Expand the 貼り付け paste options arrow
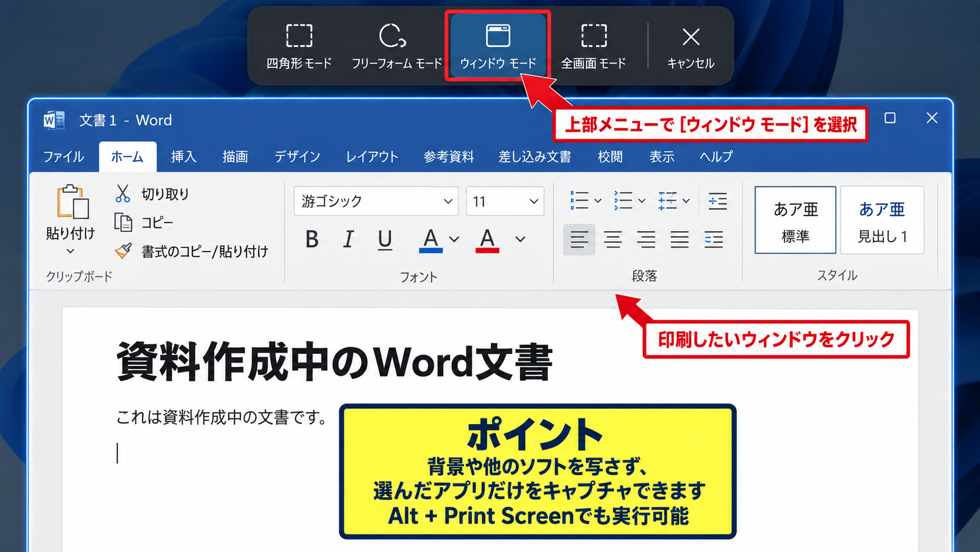 pos(70,251)
